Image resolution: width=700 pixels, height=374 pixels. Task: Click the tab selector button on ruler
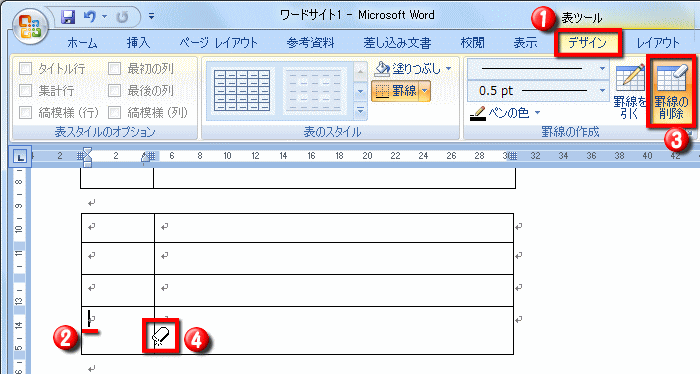tap(20, 157)
